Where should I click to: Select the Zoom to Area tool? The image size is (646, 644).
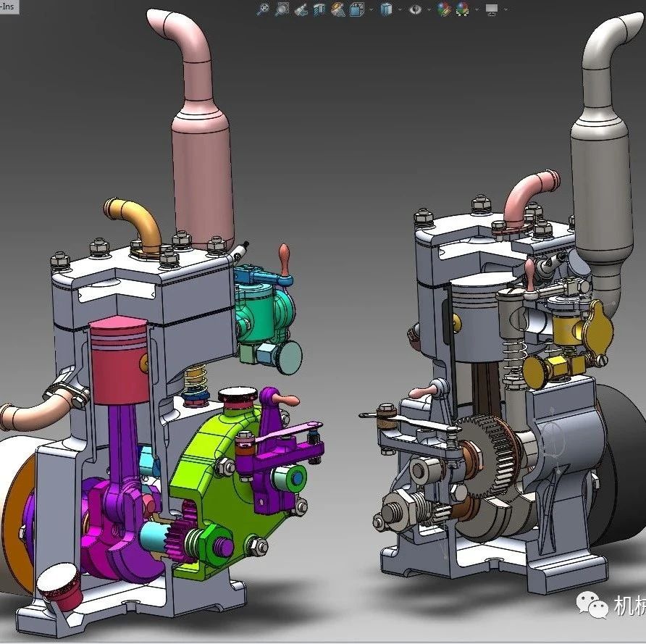click(x=282, y=9)
